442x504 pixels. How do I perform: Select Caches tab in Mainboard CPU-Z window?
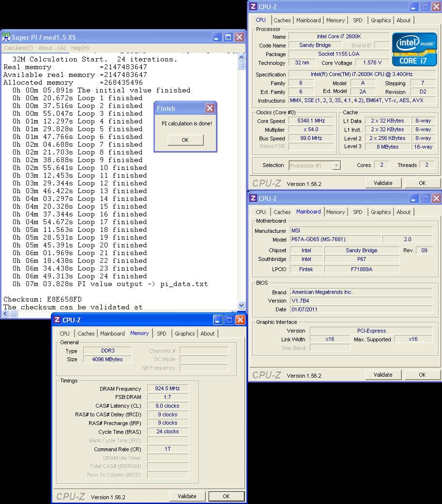tap(282, 212)
